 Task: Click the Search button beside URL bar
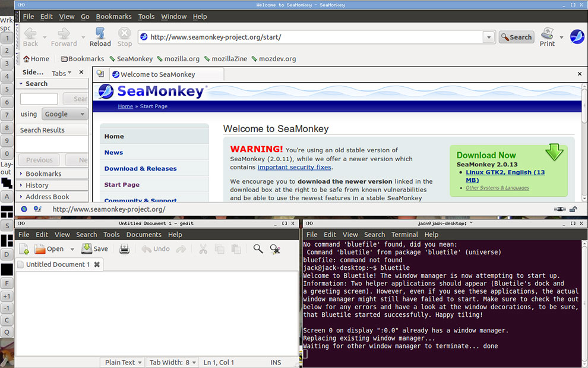516,37
